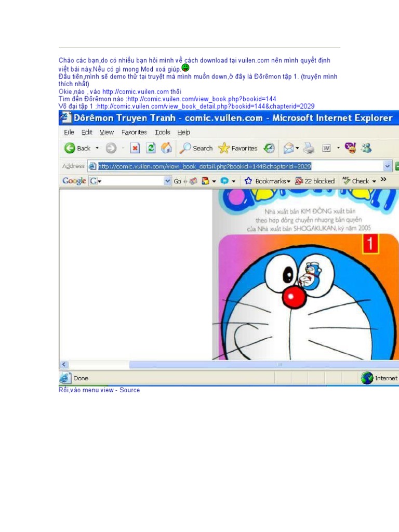Screen dimensions: 399x532
Task: Click the status bar page icon beside Done
Action: [x=64, y=378]
